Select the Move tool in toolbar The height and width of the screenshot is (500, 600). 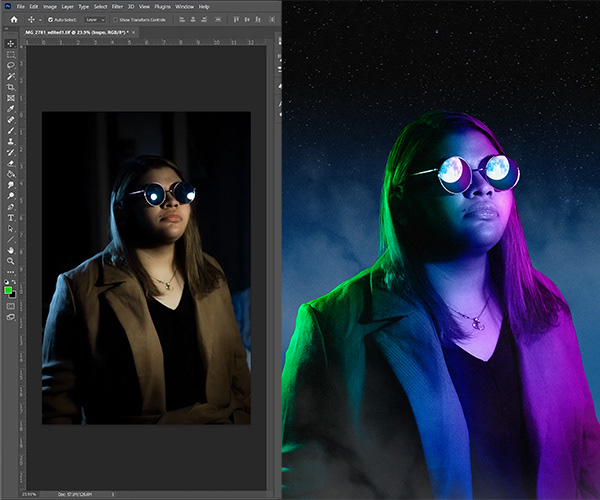point(11,44)
